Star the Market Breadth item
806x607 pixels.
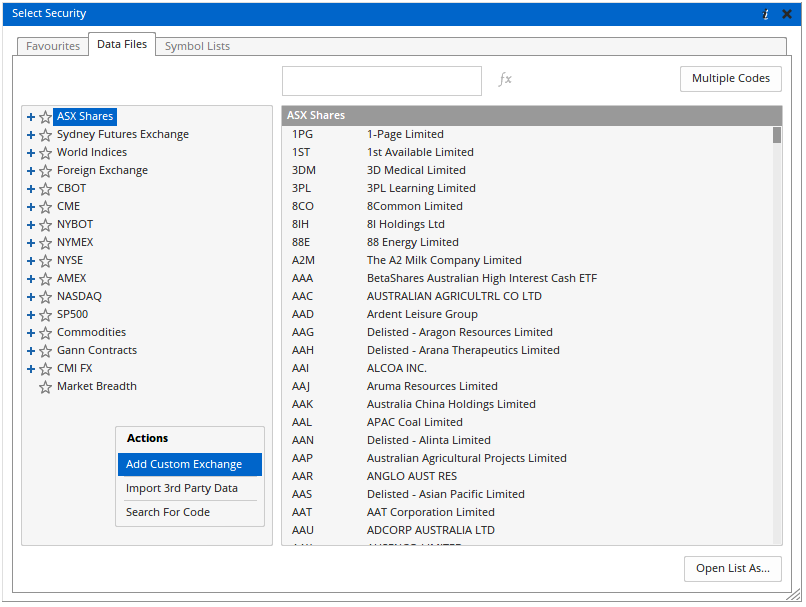point(45,387)
